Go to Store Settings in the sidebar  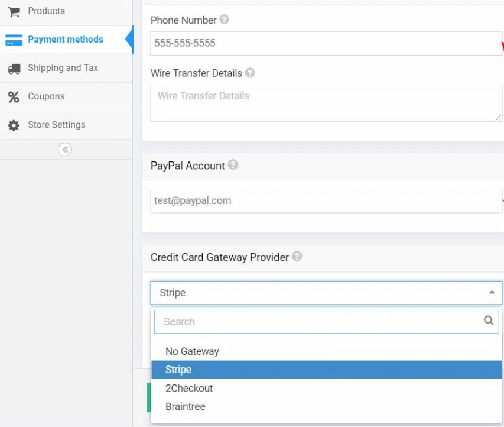(x=56, y=125)
